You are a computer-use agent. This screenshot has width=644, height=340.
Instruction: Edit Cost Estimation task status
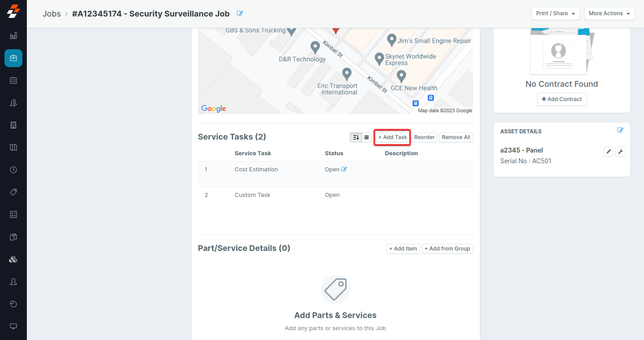pos(344,169)
